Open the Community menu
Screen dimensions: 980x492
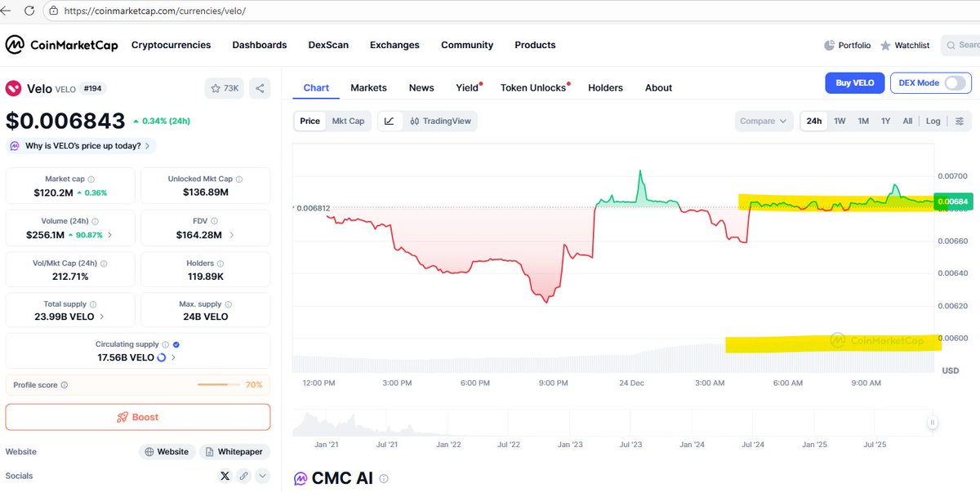click(467, 45)
